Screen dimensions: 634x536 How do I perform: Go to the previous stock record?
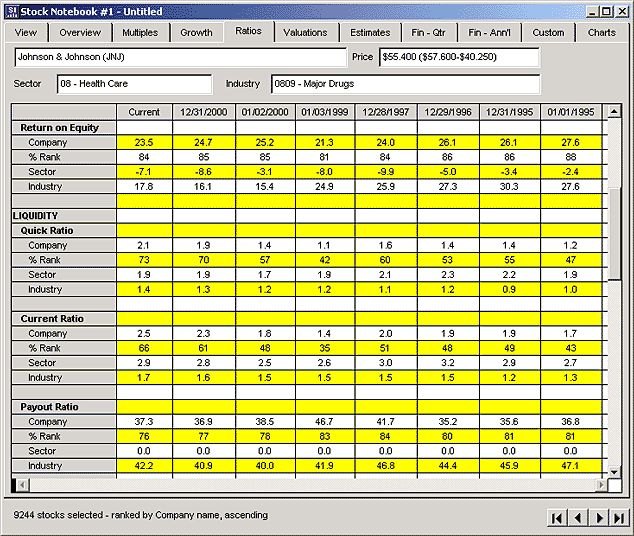click(578, 518)
